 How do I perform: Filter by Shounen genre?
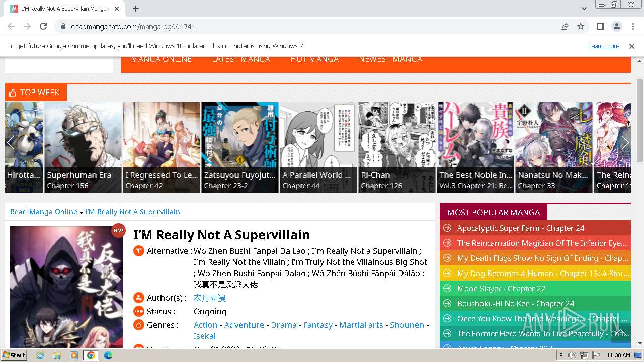[x=407, y=325]
